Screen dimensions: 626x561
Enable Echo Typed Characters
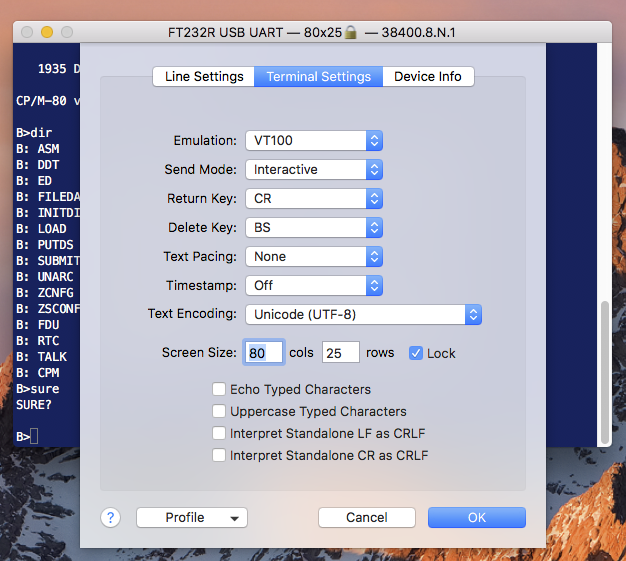click(219, 389)
